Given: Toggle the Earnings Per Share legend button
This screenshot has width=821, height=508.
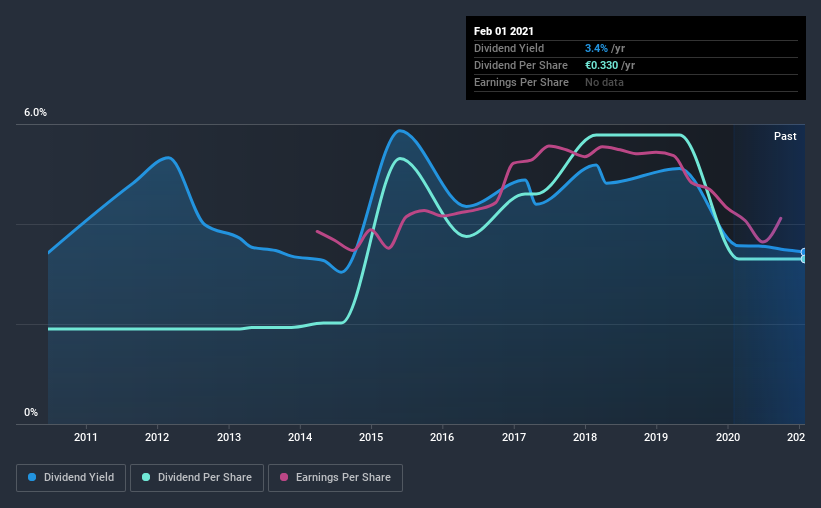Looking at the screenshot, I should (335, 478).
